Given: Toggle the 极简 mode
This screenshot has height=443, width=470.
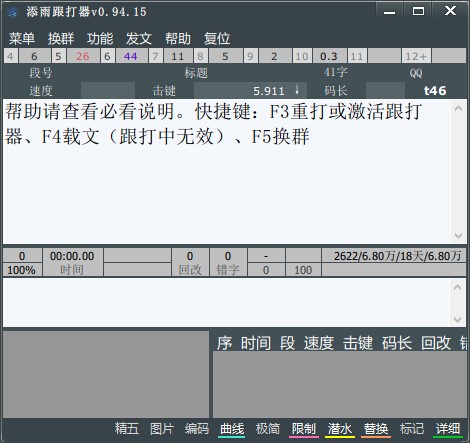Looking at the screenshot, I should point(268,428).
